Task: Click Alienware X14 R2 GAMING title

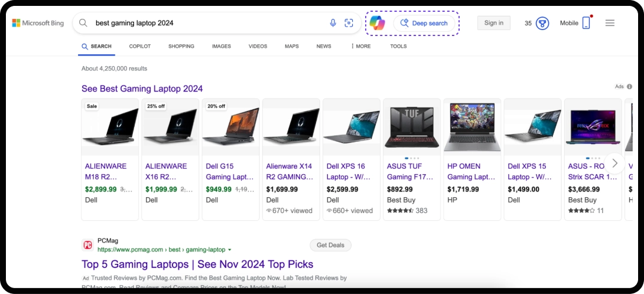Action: (290, 172)
